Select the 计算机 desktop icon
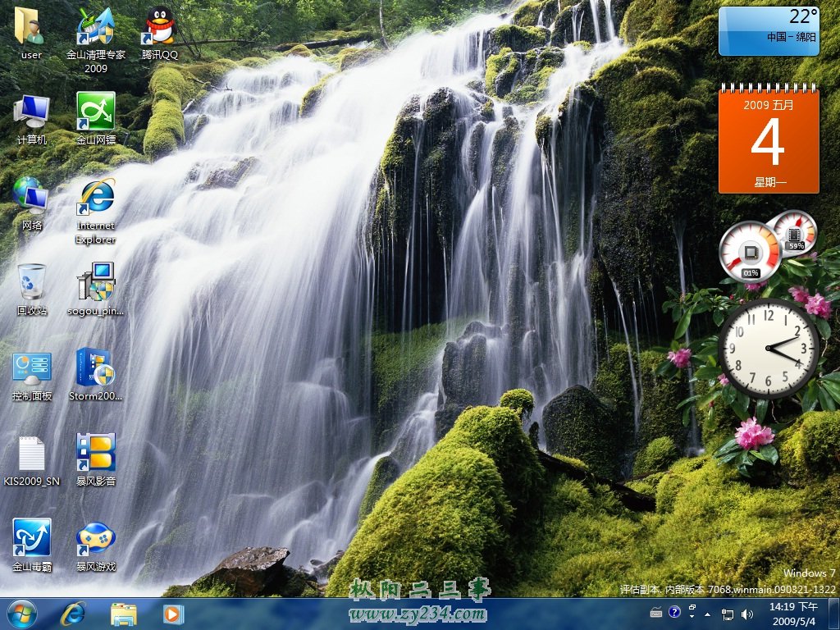Screen dimensions: 840x630 [32, 119]
